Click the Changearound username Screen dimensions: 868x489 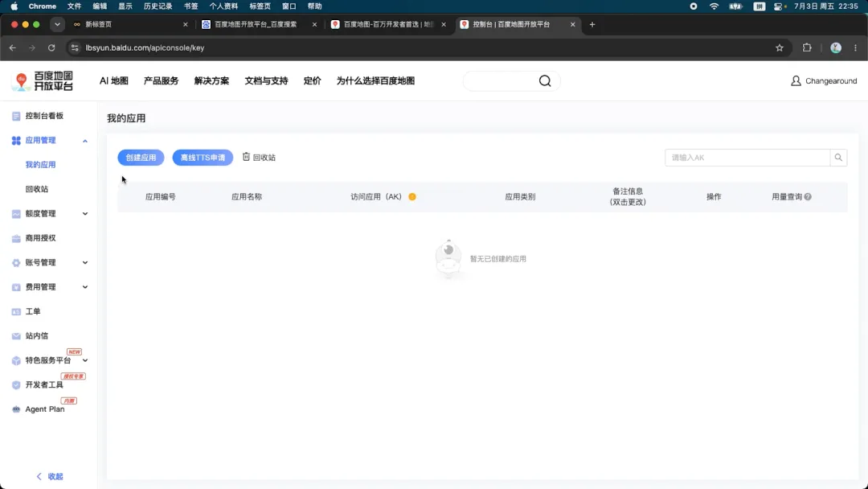pos(831,81)
